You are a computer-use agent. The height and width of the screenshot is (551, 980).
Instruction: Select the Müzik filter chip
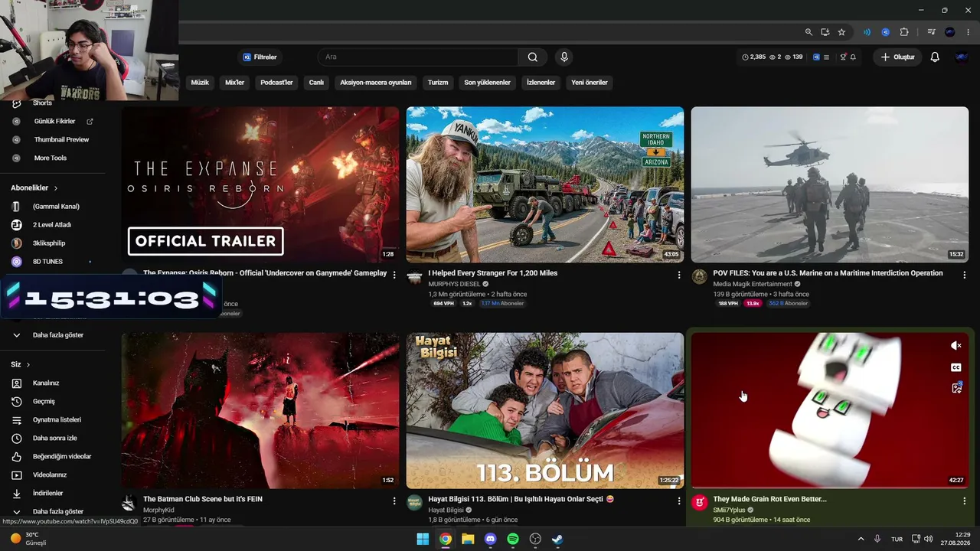tap(200, 83)
